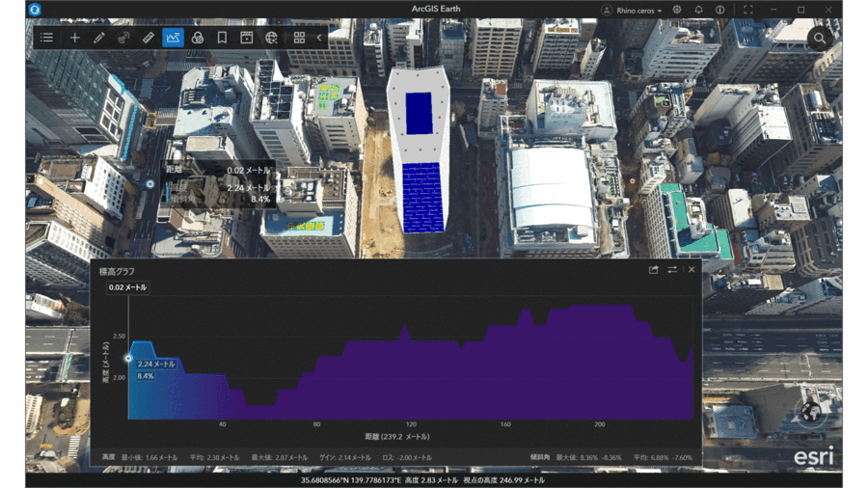868x488 pixels.
Task: Select the Draw pencil tool
Action: click(x=98, y=38)
